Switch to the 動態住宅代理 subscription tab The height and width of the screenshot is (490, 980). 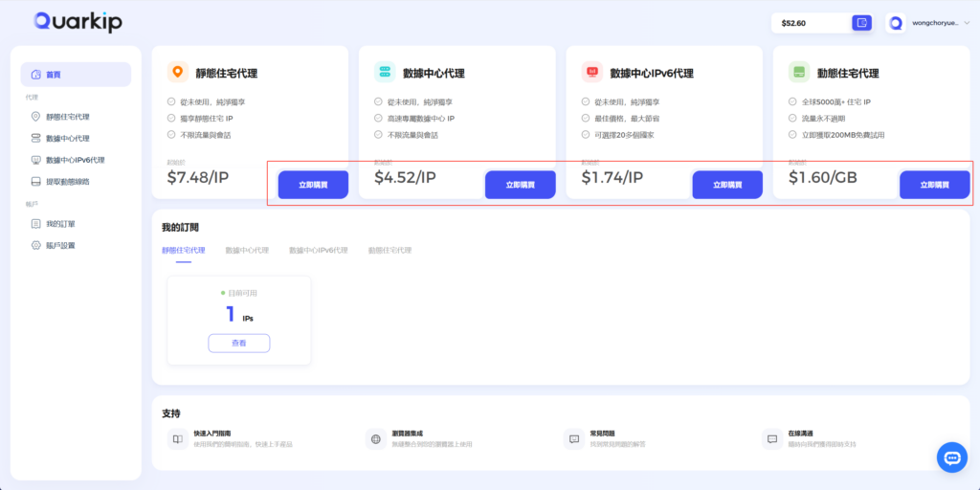[390, 250]
